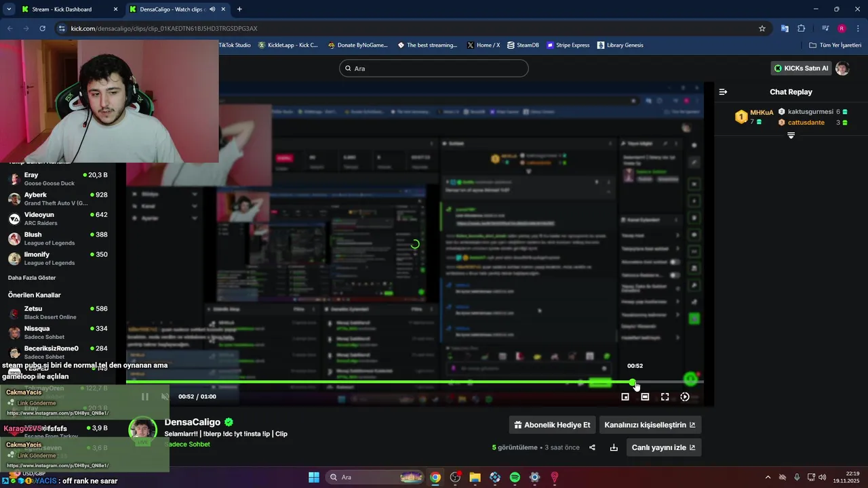Screen dimensions: 868x488
Task: Open OBS Studio icon in taskbar
Action: 455,477
